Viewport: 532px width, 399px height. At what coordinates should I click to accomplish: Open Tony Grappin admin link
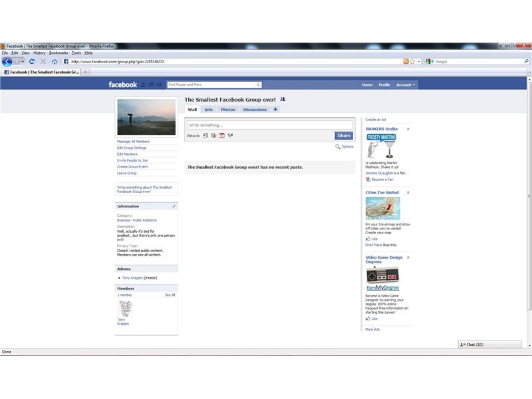(x=132, y=278)
